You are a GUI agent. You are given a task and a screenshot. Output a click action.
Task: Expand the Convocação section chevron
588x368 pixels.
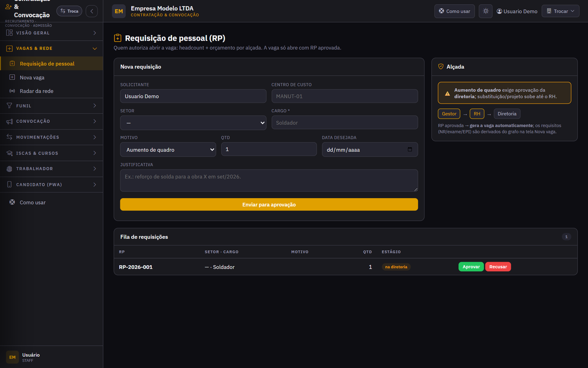(95, 122)
